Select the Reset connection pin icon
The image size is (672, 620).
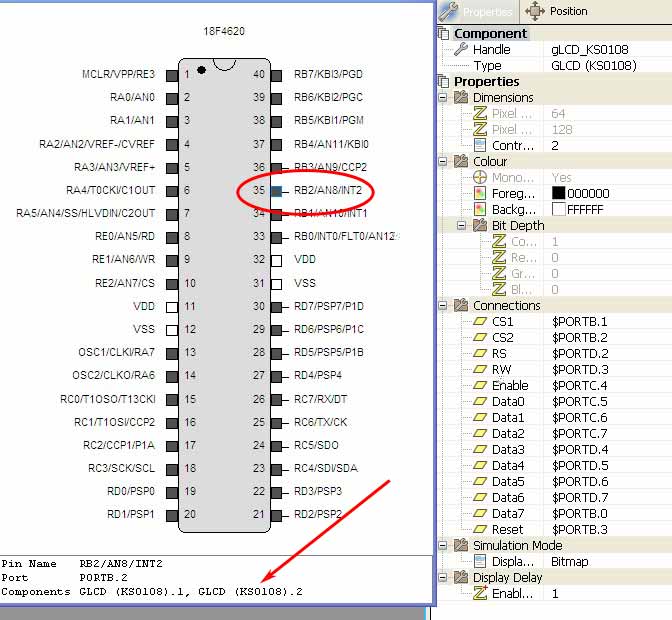480,529
